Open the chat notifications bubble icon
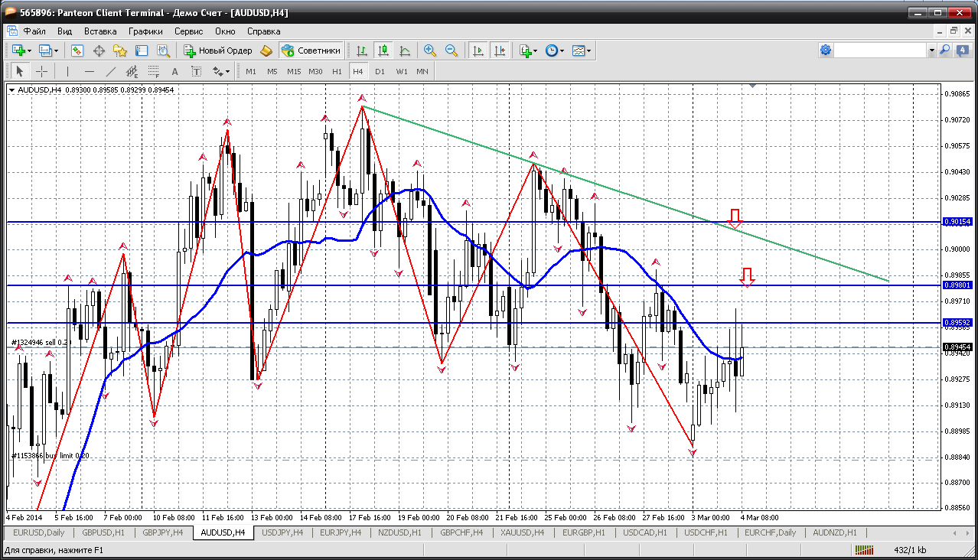Image resolution: width=978 pixels, height=560 pixels. coord(961,50)
